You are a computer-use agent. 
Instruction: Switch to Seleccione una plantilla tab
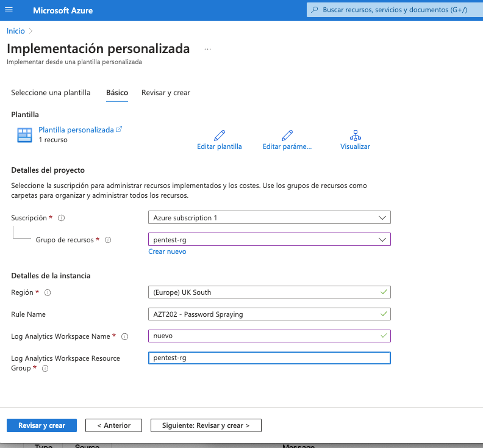51,93
